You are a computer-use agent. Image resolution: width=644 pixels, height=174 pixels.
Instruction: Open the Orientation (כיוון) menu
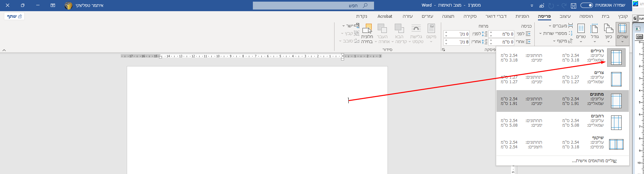click(x=608, y=34)
